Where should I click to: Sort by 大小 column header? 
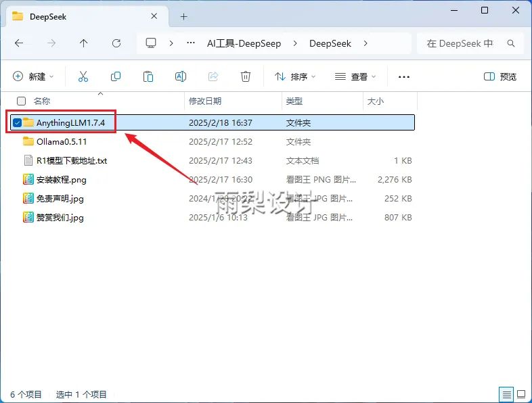tap(376, 101)
